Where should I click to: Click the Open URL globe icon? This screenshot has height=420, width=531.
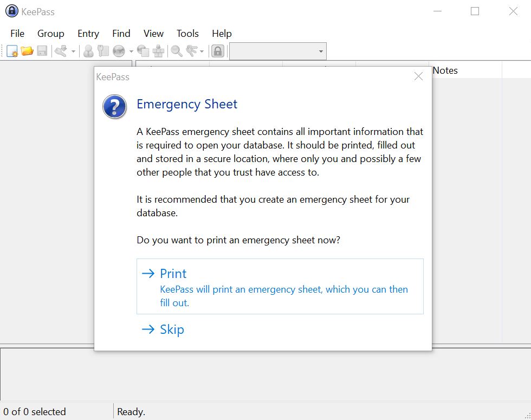click(119, 51)
